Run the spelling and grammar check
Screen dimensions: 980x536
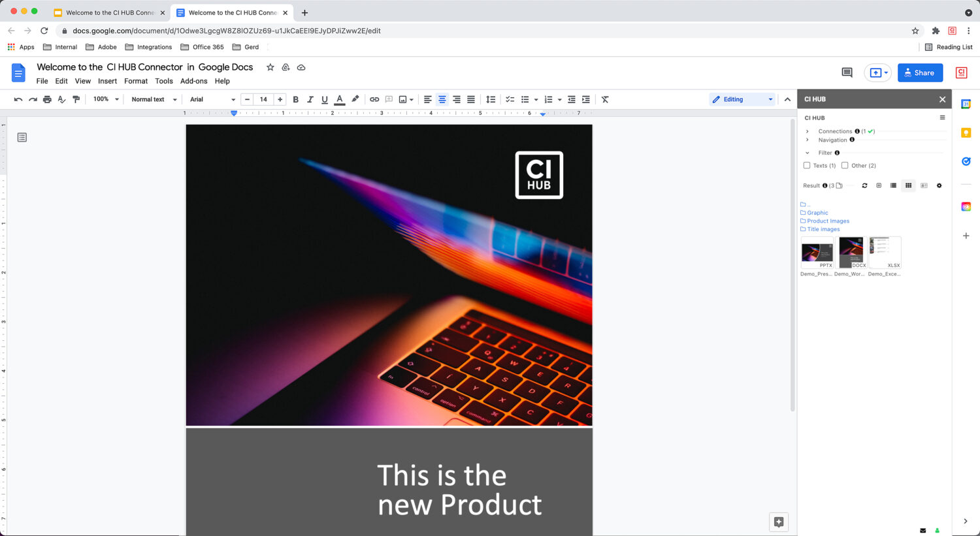point(61,99)
